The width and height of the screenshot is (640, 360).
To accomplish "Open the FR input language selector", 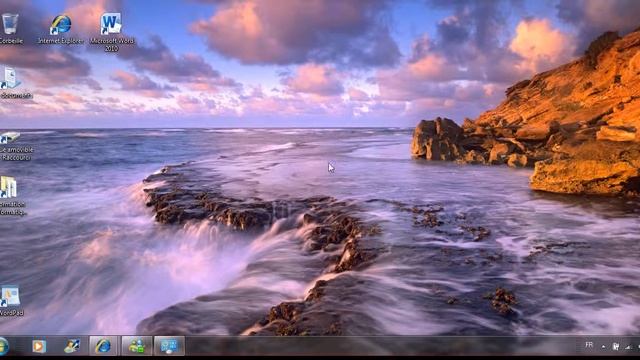I will tap(589, 345).
